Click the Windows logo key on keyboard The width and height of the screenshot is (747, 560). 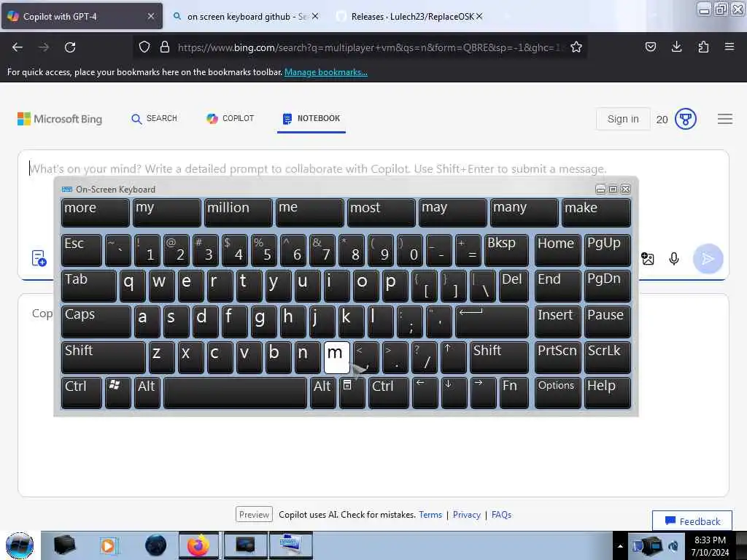117,393
